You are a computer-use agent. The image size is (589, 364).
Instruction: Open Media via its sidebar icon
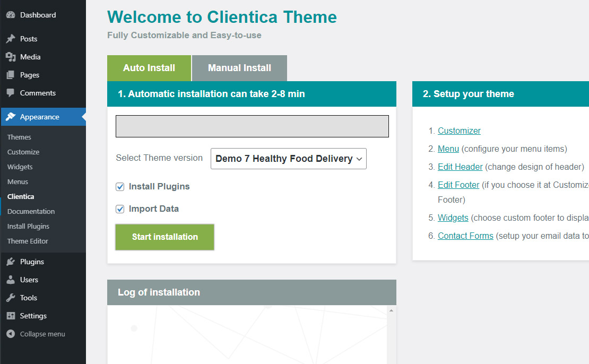tap(11, 57)
